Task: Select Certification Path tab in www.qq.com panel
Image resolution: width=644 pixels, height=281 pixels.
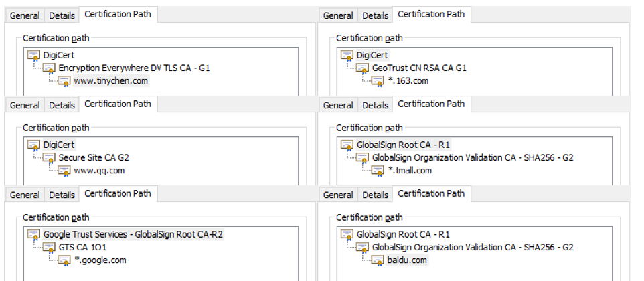Action: click(x=118, y=104)
